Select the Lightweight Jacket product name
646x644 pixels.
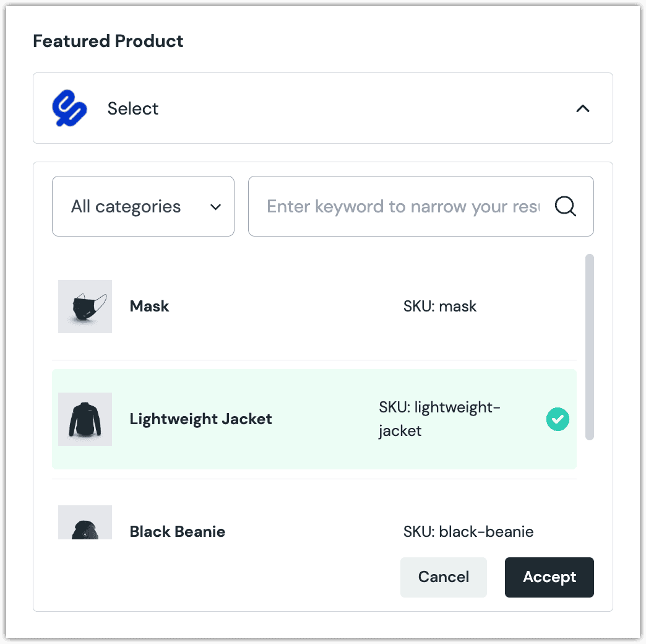(x=200, y=419)
